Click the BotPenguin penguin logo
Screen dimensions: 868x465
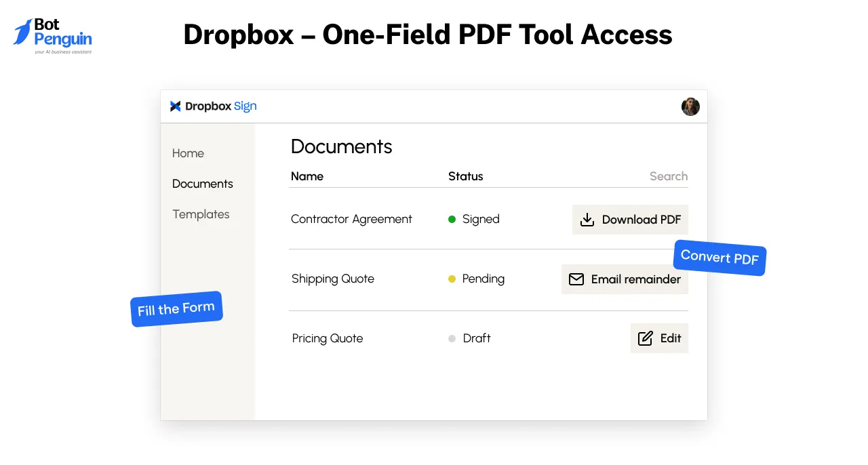22,33
